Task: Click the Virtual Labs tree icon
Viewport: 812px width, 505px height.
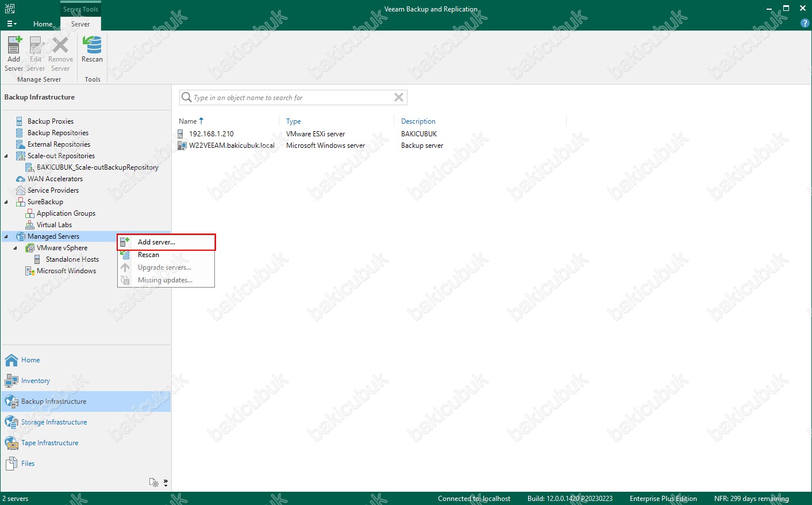Action: coord(30,225)
